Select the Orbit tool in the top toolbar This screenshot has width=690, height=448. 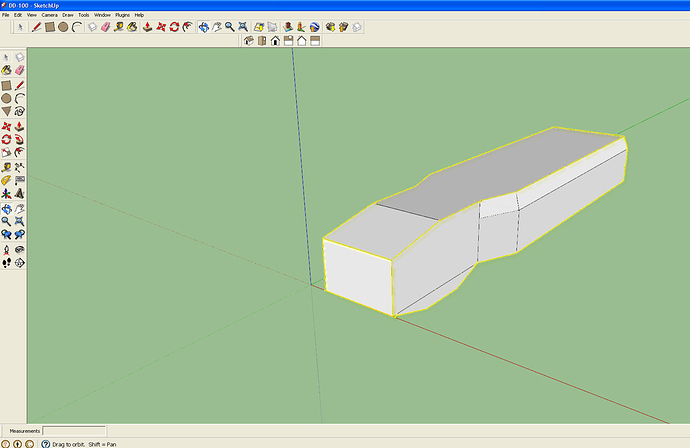click(x=204, y=27)
